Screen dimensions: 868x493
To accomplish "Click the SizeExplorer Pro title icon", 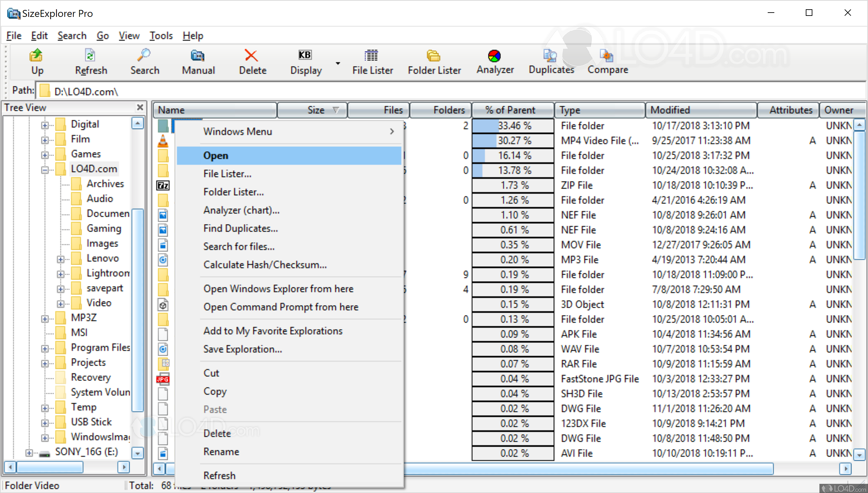I will coord(14,13).
